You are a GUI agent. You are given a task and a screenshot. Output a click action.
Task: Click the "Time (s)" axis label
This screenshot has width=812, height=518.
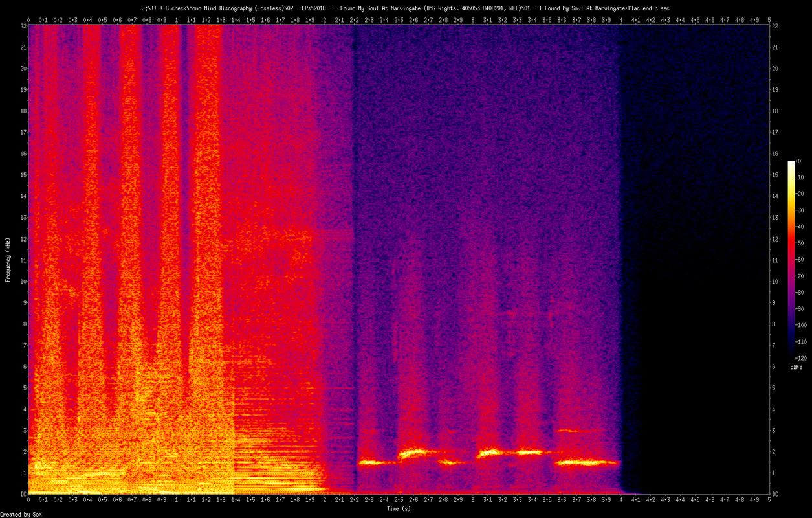(x=399, y=508)
